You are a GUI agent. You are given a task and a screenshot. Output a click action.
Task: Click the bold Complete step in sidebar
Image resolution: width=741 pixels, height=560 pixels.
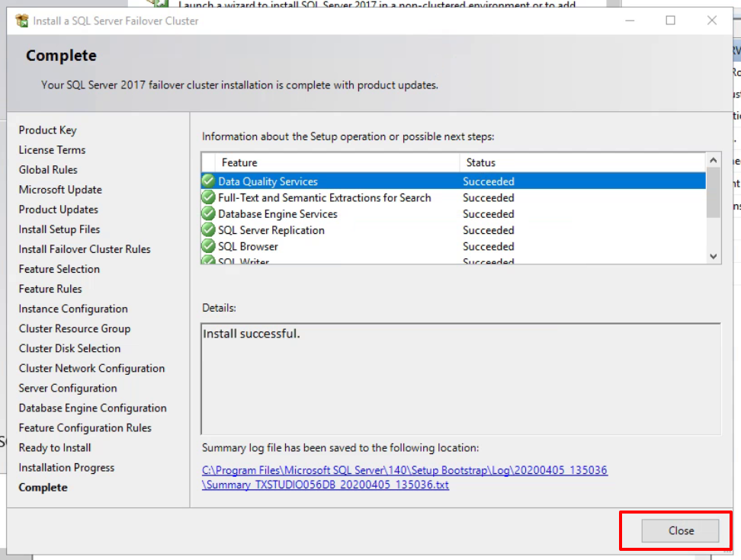pyautogui.click(x=43, y=487)
